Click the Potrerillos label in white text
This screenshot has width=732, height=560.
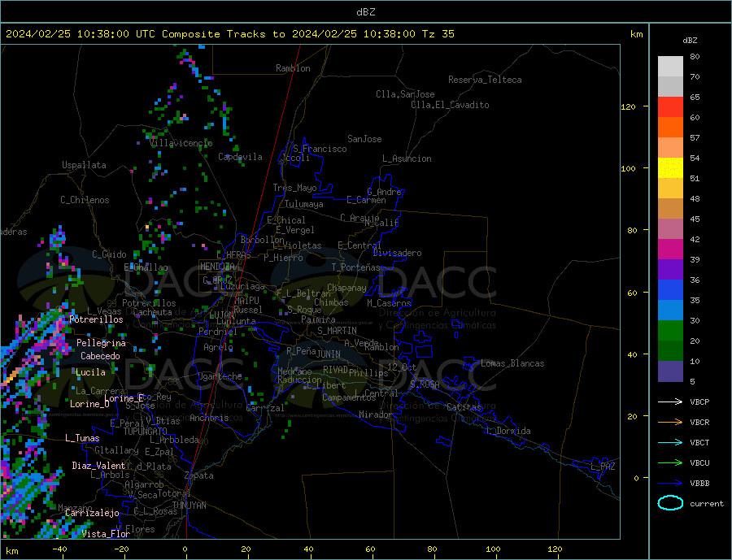96,319
